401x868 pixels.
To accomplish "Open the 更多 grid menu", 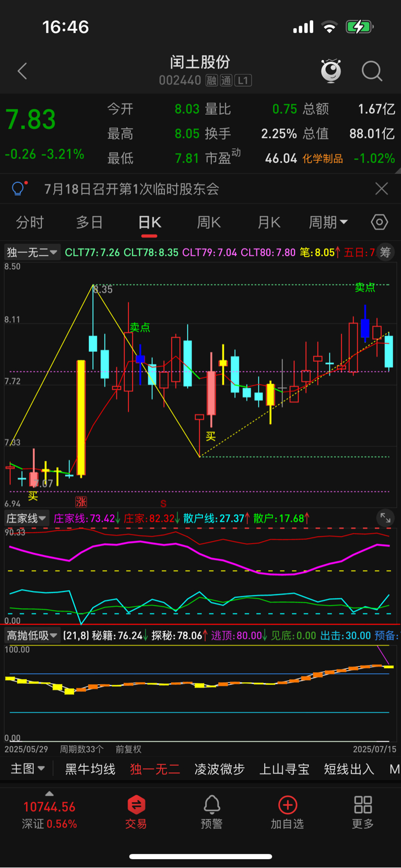I will (363, 812).
